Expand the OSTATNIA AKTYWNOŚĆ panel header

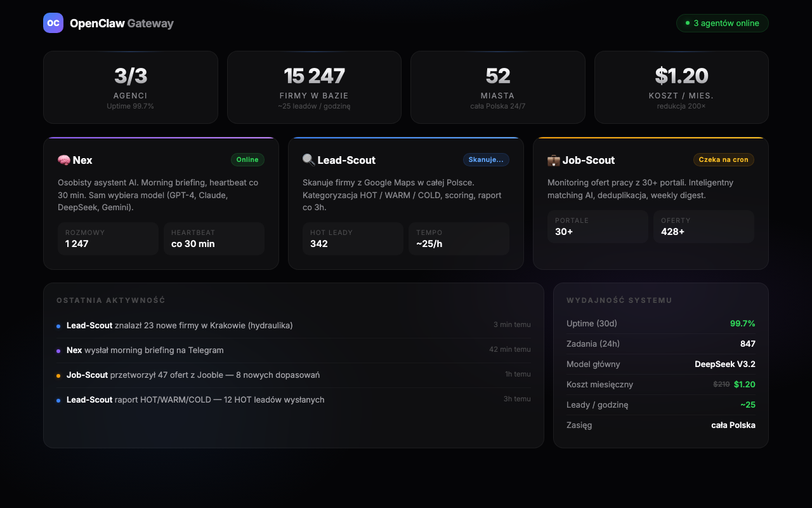point(110,300)
